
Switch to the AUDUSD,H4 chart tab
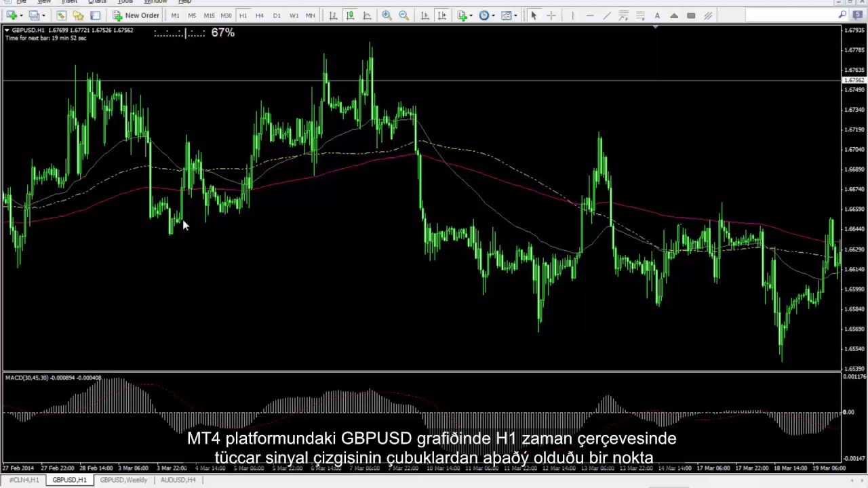pyautogui.click(x=178, y=480)
